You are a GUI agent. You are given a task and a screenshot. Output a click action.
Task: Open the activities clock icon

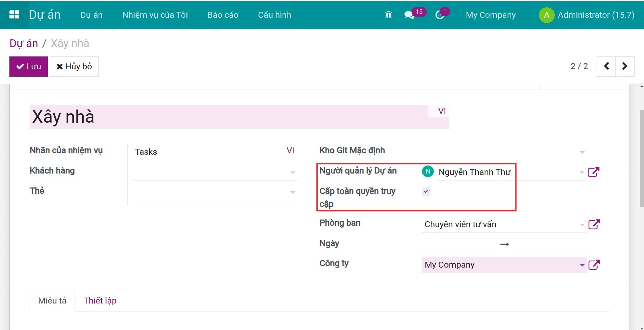tap(440, 15)
